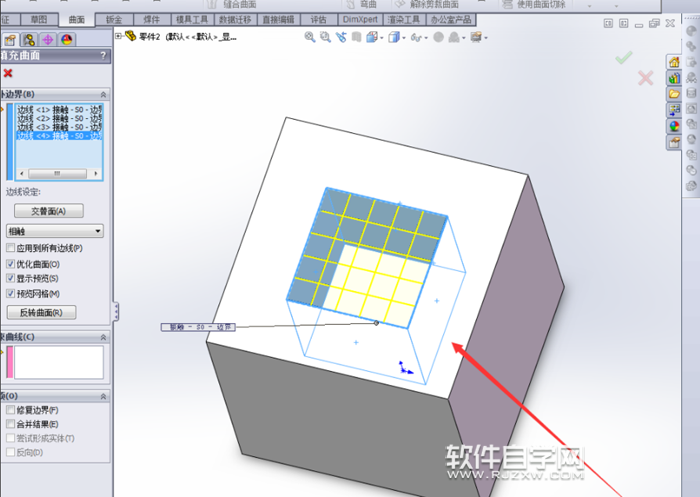This screenshot has height=497, width=700.
Task: Open Hide/Show Items glasses icon
Action: coord(416,38)
